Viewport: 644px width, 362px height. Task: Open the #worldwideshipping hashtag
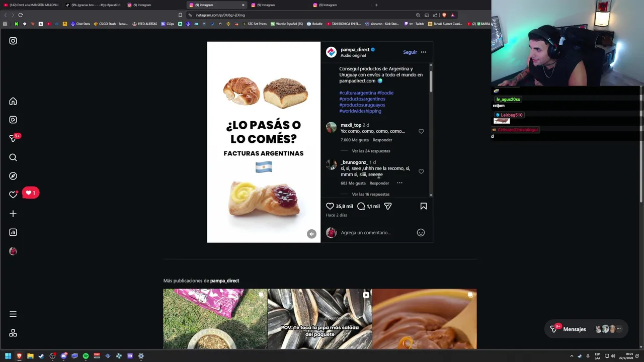point(360,111)
